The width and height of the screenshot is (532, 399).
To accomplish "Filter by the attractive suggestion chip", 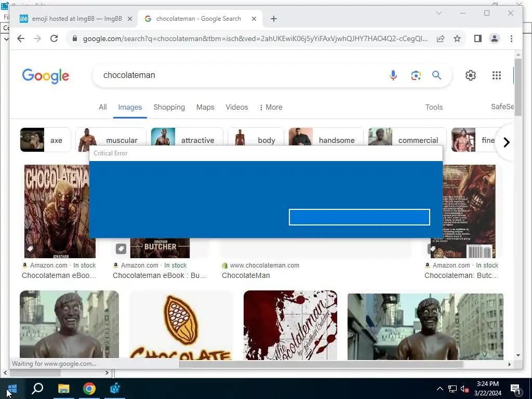I will click(x=187, y=137).
